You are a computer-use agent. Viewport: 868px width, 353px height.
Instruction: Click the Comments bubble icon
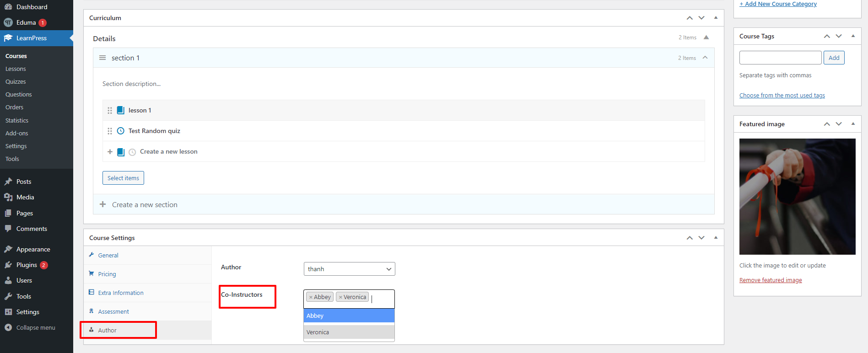(x=8, y=229)
